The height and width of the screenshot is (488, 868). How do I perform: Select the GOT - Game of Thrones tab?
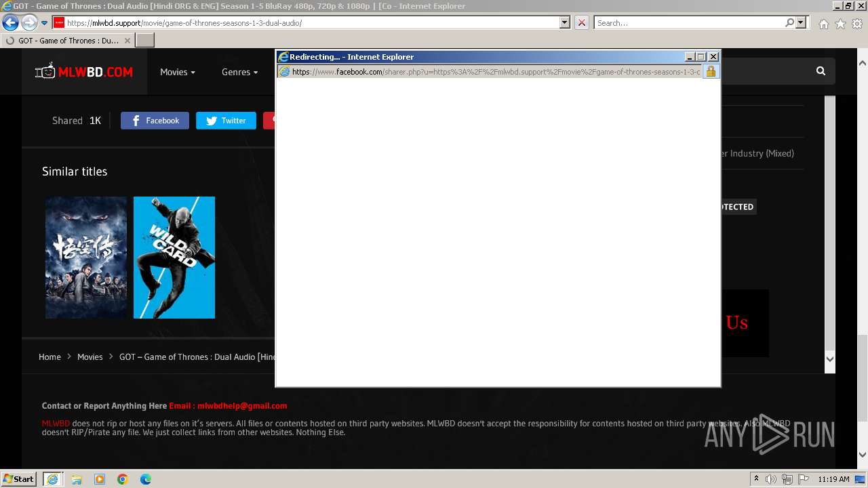(68, 41)
